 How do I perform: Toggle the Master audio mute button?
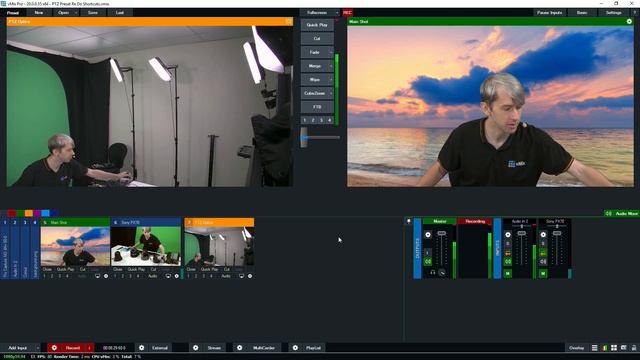428,261
